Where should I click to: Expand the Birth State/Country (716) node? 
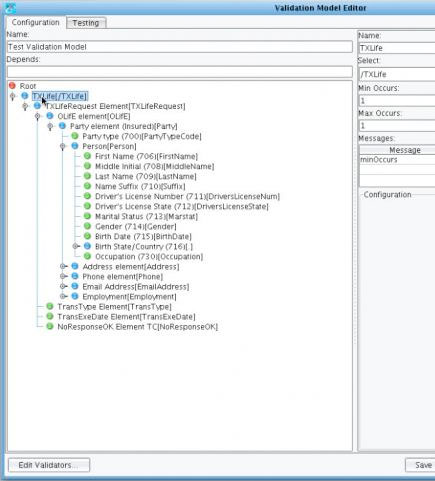(x=76, y=246)
